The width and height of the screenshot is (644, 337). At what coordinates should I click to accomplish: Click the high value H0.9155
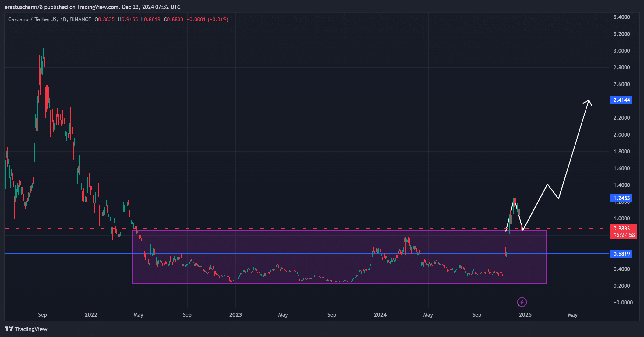[x=128, y=19]
